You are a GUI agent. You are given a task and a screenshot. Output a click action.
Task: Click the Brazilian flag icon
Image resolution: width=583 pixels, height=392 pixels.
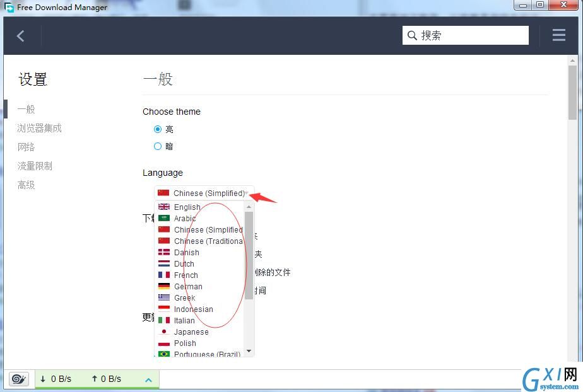point(163,354)
